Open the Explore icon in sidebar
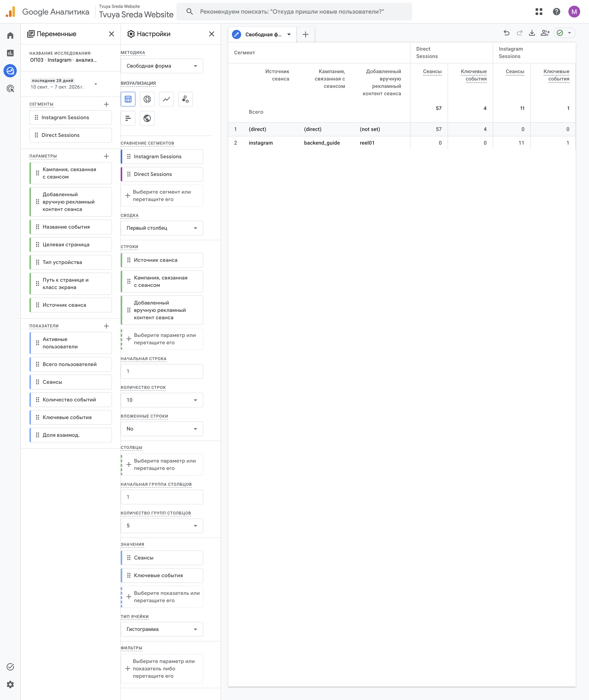The width and height of the screenshot is (589, 700). coord(10,71)
